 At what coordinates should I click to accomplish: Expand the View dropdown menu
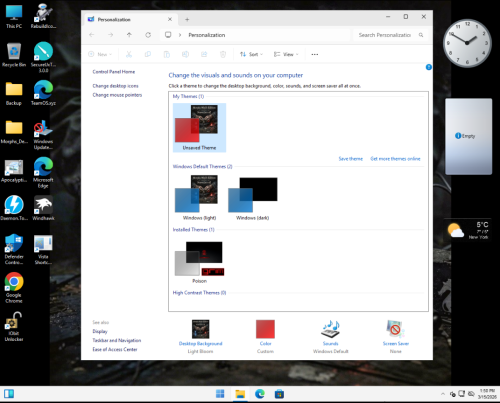coord(286,54)
